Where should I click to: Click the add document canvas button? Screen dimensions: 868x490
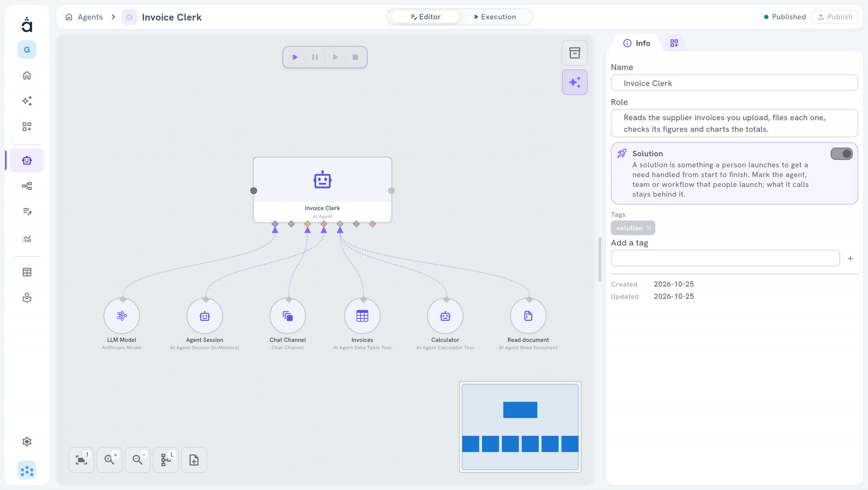pos(194,460)
